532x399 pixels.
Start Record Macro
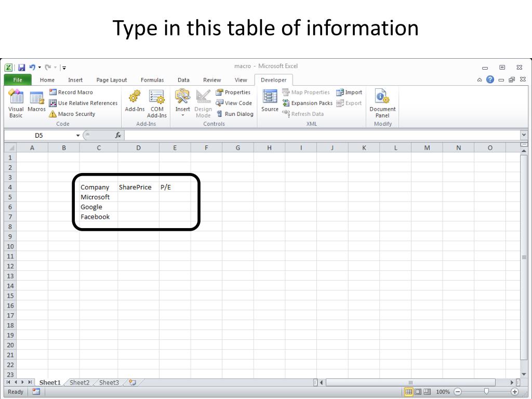(71, 92)
